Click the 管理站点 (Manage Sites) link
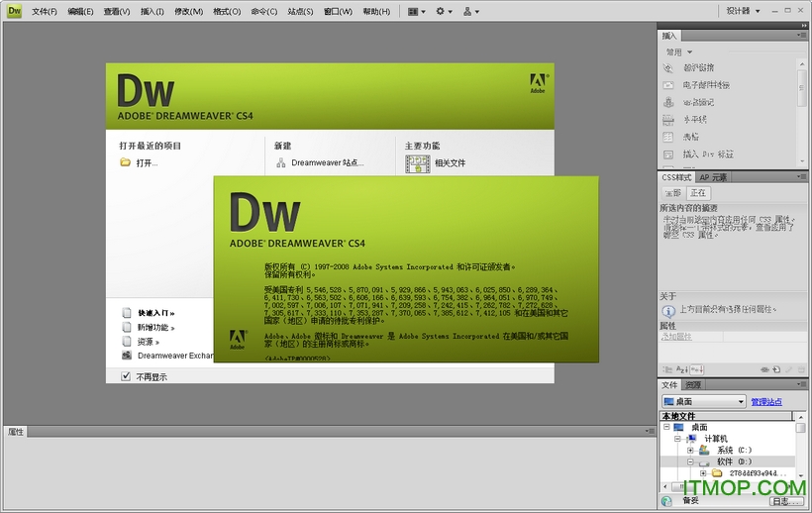Viewport: 812px width, 513px height. click(x=766, y=402)
